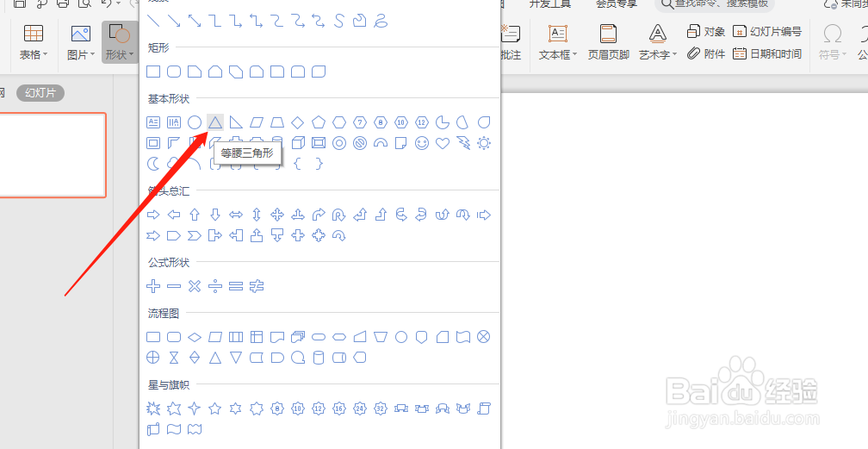The height and width of the screenshot is (449, 868).
Task: Switch to the 幻灯片 panel tab
Action: (x=40, y=93)
